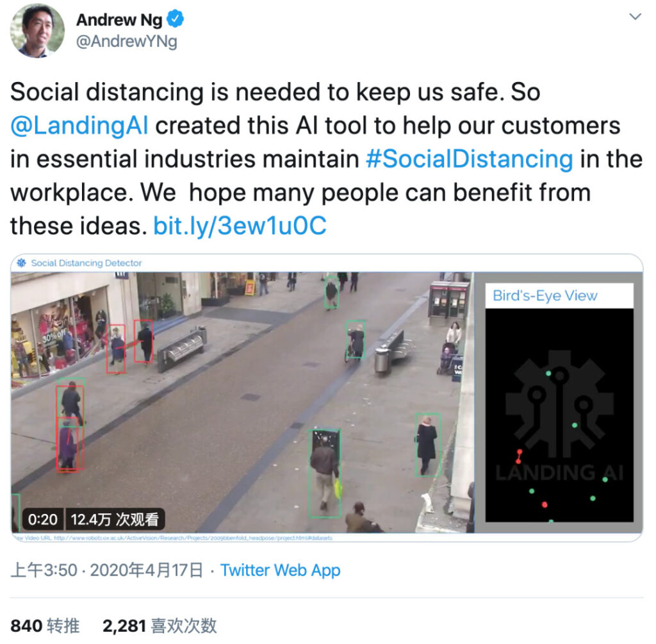The height and width of the screenshot is (644, 656).
Task: Open the tweet options chevron menu
Action: pos(635,17)
